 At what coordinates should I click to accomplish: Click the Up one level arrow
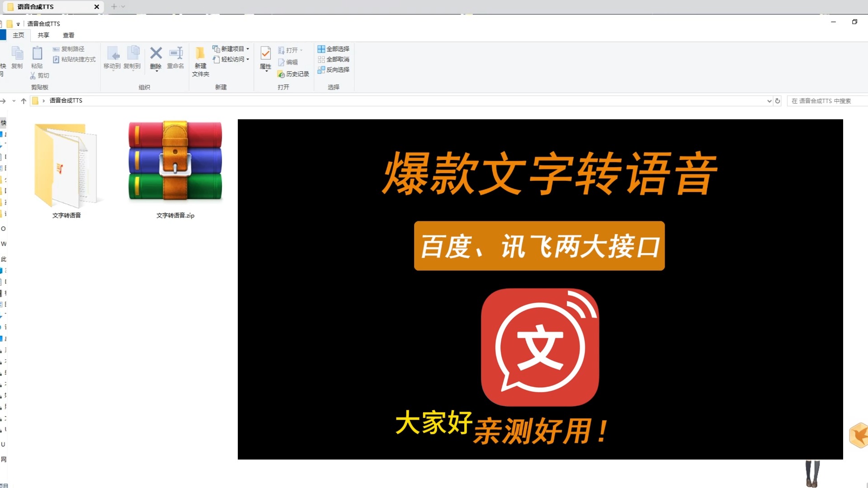[x=24, y=101]
